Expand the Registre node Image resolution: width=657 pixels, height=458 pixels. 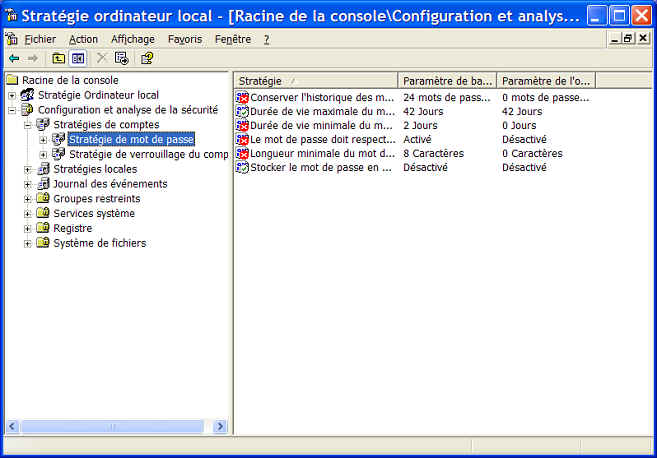pos(28,229)
